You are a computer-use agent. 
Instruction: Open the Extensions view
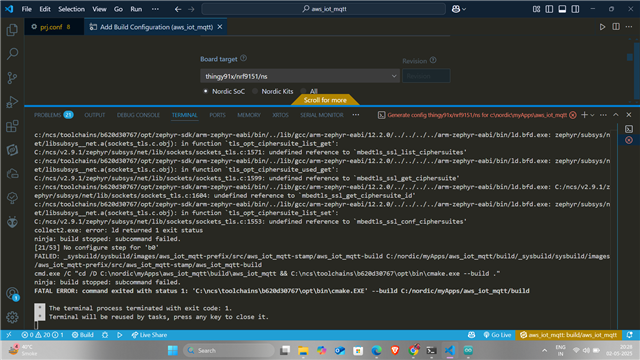[12, 126]
